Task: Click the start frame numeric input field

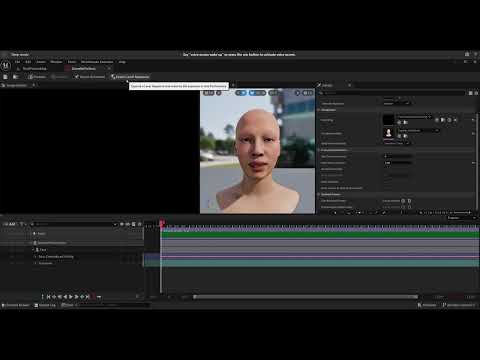Action: (x=398, y=156)
